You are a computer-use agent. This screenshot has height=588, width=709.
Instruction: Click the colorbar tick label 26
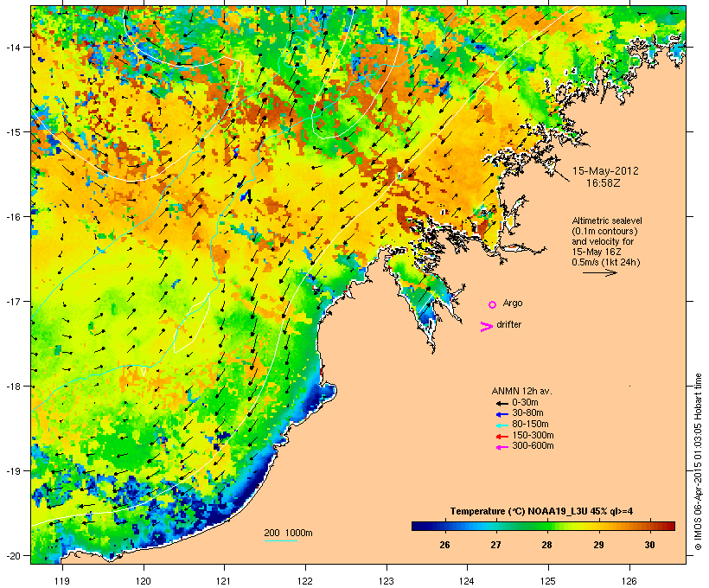click(x=444, y=545)
